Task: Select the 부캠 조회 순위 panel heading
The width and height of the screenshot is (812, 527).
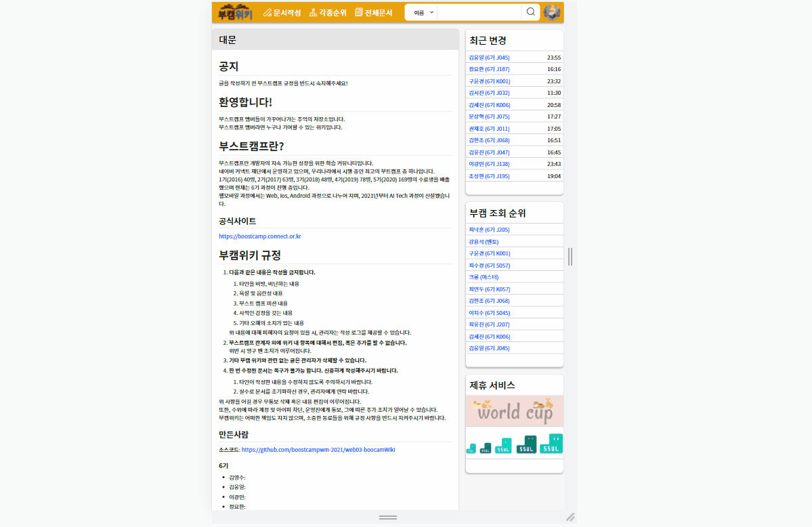Action: [x=498, y=213]
